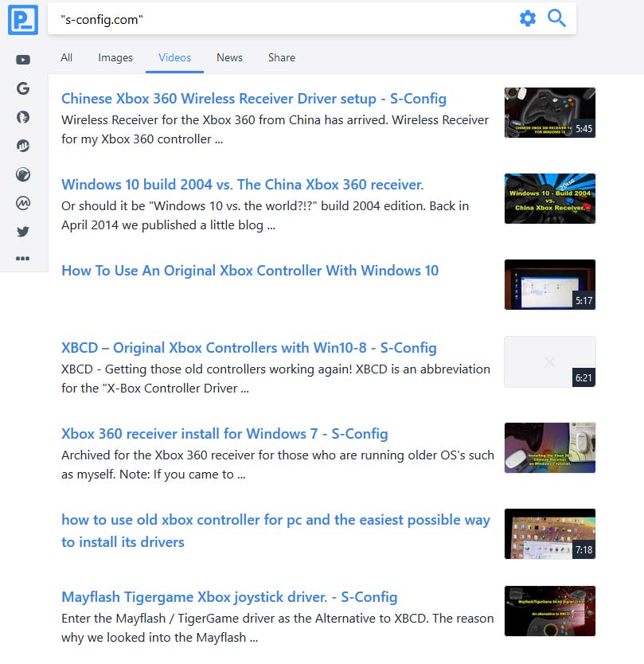Click snippet "Wireless Receiver for the Xbox 360 from China"

(275, 130)
